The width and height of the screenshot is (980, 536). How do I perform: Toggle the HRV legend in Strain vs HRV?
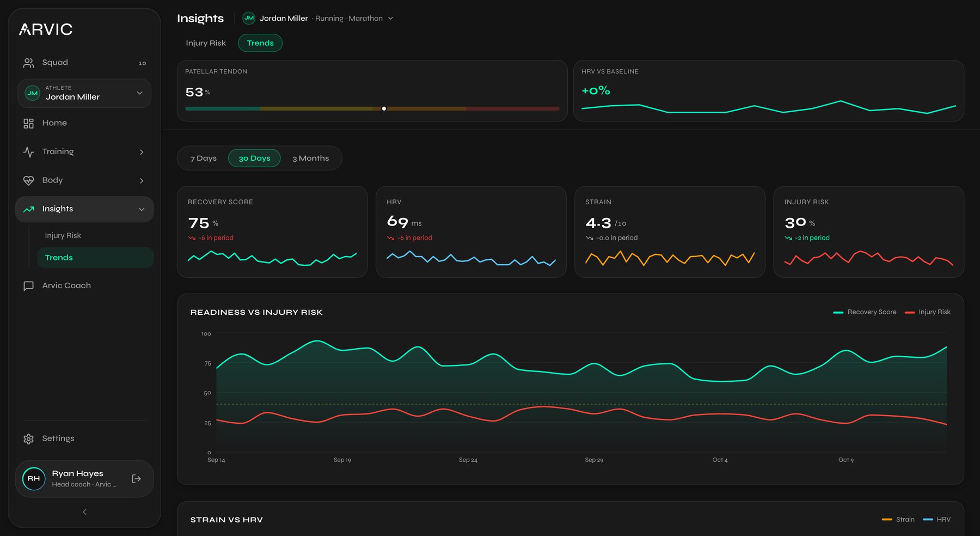pos(937,520)
